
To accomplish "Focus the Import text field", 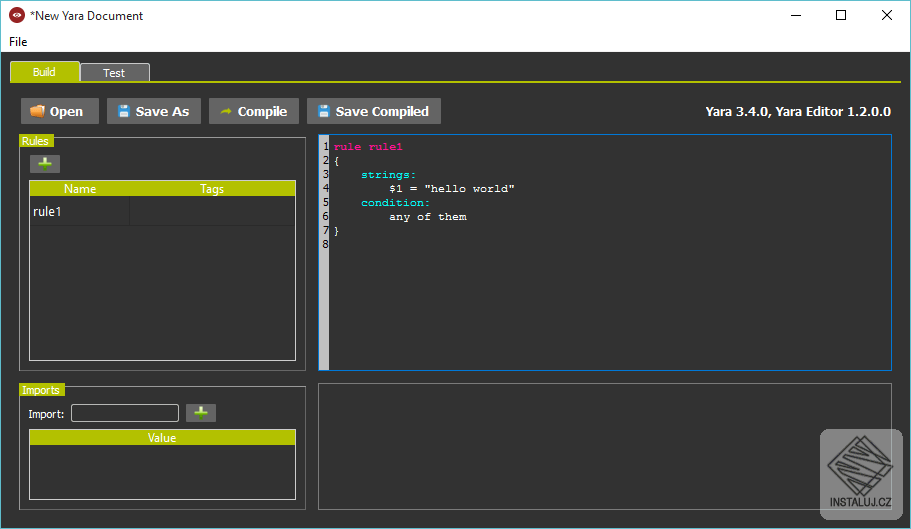I will pyautogui.click(x=125, y=413).
